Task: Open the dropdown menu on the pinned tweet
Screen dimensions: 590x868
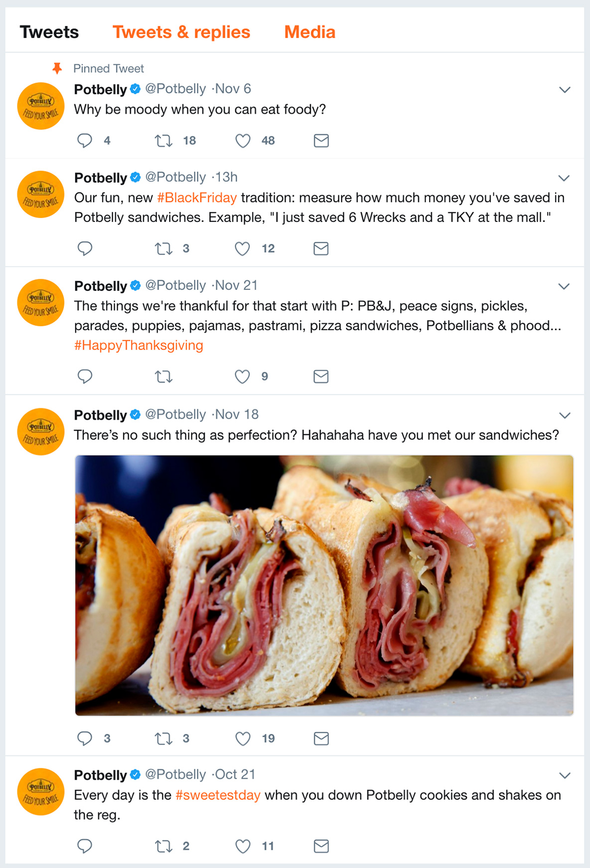Action: 564,90
